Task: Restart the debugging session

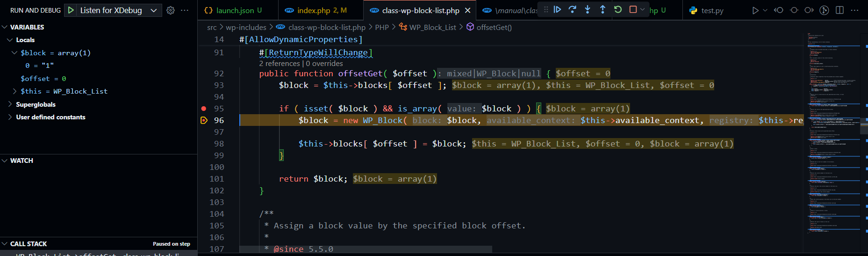Action: click(618, 9)
